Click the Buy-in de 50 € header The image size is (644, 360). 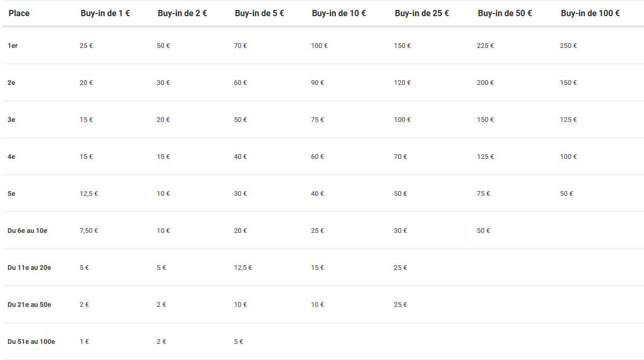(505, 14)
